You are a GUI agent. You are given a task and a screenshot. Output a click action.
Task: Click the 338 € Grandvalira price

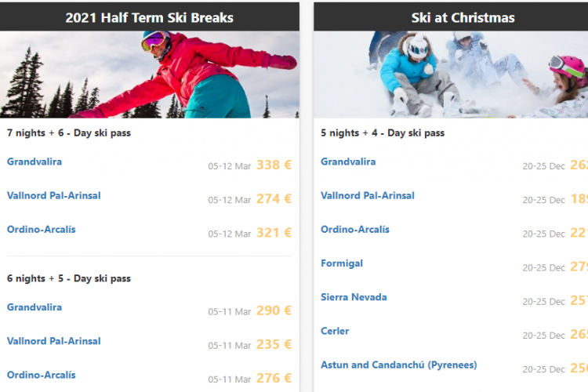(274, 165)
